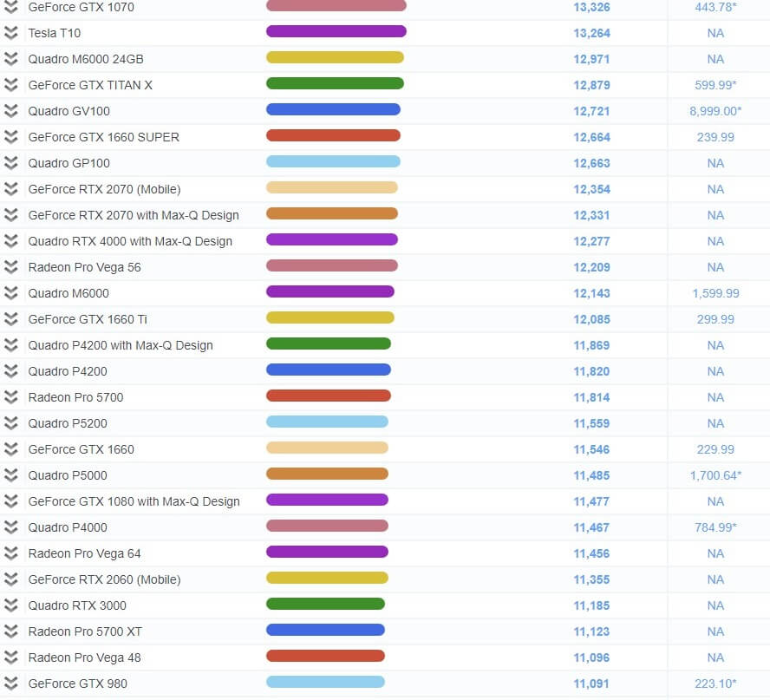The image size is (770, 700).
Task: Click the 299.99 price for GTX 1660 Ti
Action: pyautogui.click(x=716, y=319)
